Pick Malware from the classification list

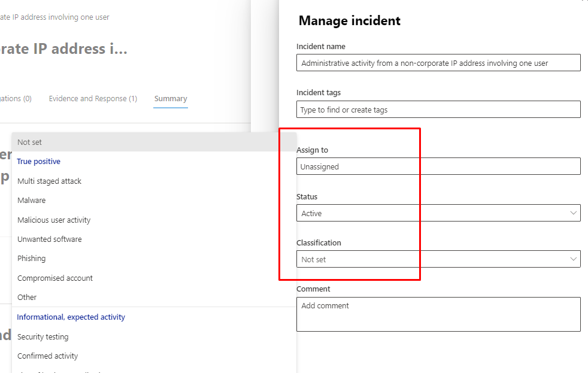point(32,201)
